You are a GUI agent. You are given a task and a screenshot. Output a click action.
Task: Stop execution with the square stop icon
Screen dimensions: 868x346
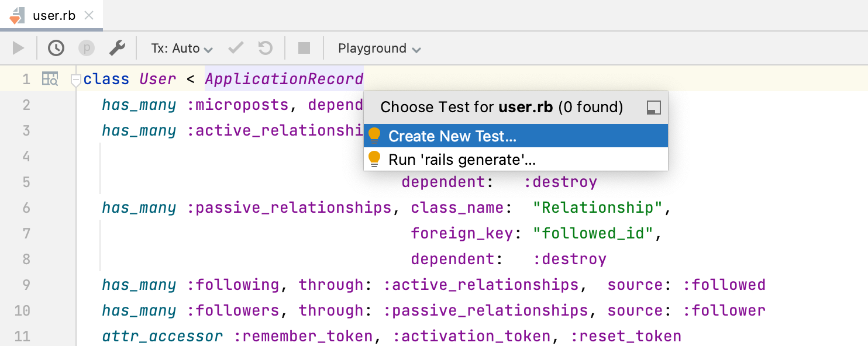(304, 48)
